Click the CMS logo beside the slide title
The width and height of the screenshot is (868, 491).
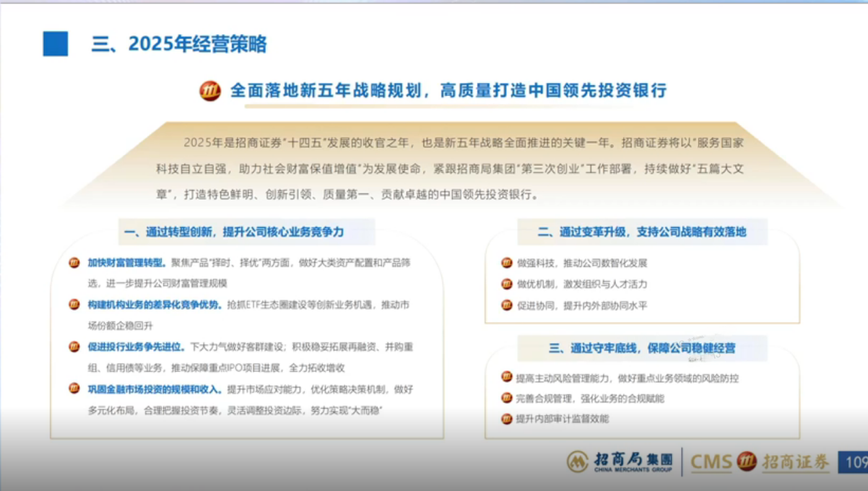[210, 90]
